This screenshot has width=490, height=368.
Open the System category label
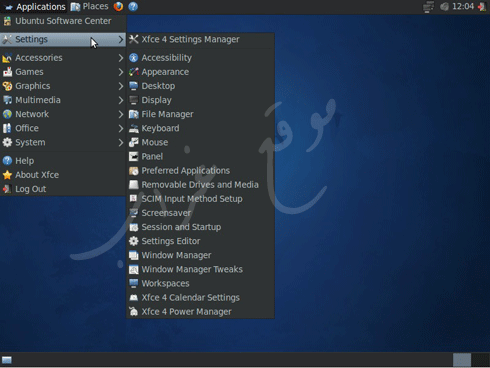30,142
